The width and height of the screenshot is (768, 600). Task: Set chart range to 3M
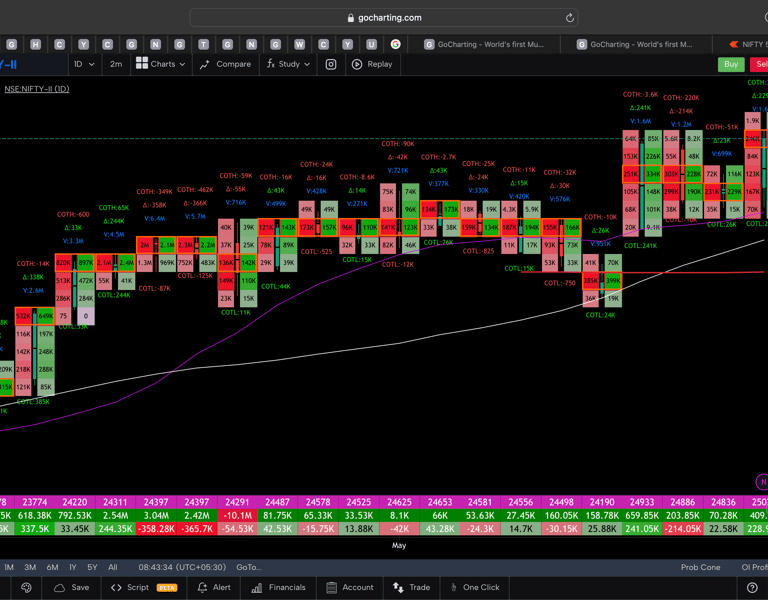tap(30, 567)
